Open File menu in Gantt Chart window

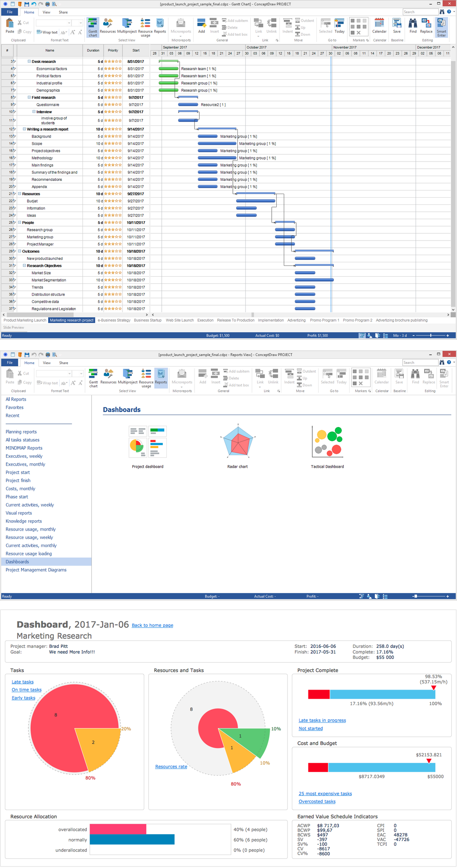[10, 12]
